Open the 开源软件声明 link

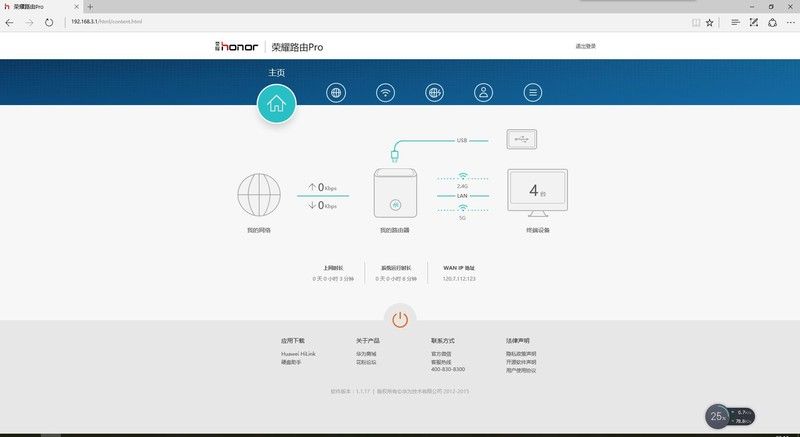pyautogui.click(x=521, y=362)
